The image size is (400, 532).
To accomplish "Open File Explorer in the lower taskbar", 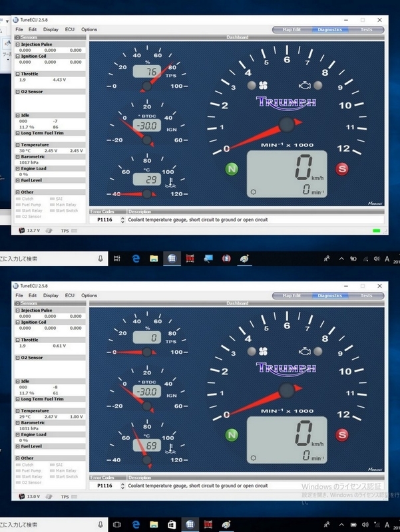I will 154,525.
